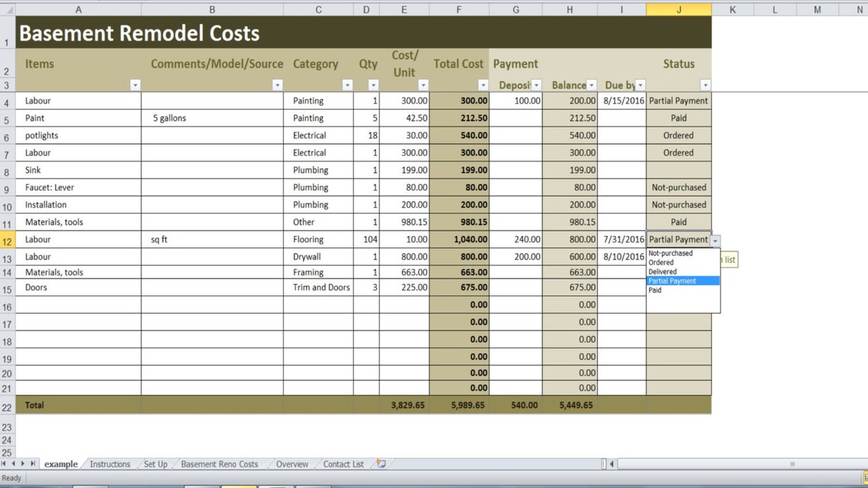The width and height of the screenshot is (868, 488).
Task: Switch to the Instructions sheet tab
Action: [109, 464]
